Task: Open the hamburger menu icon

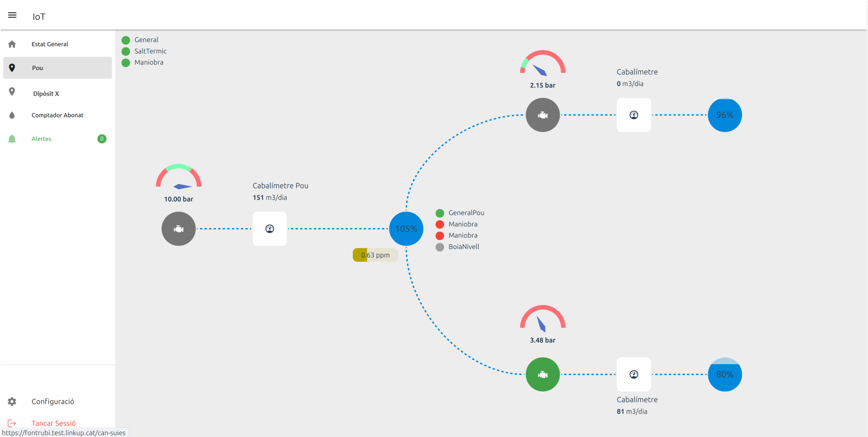Action: pos(12,15)
